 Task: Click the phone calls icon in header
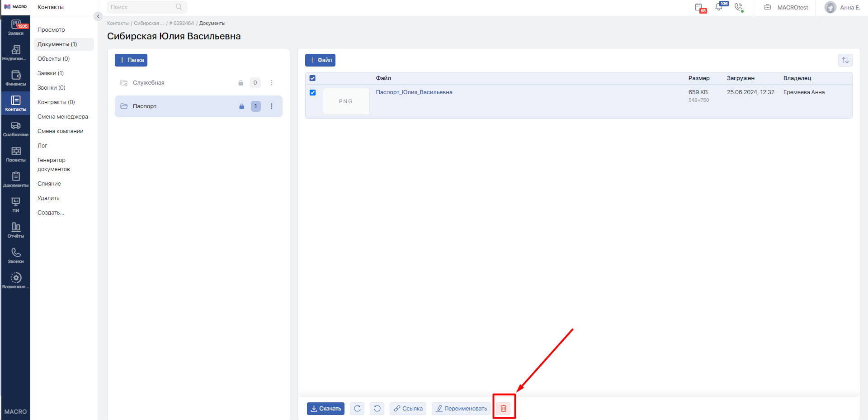click(739, 7)
